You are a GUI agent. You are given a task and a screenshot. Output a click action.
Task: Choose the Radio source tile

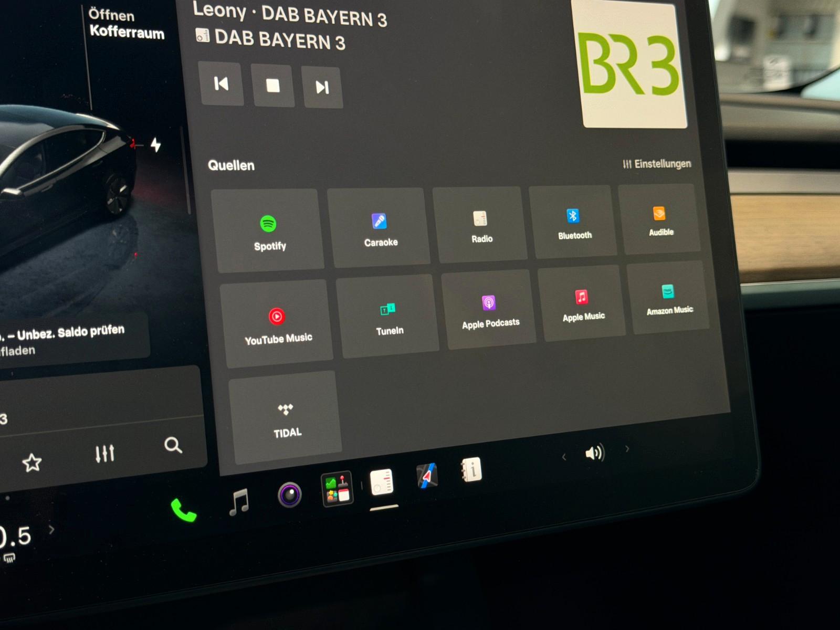(x=480, y=224)
